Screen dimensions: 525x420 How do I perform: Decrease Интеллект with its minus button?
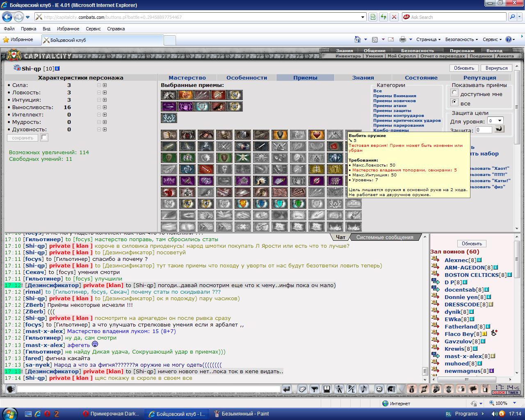(x=99, y=115)
